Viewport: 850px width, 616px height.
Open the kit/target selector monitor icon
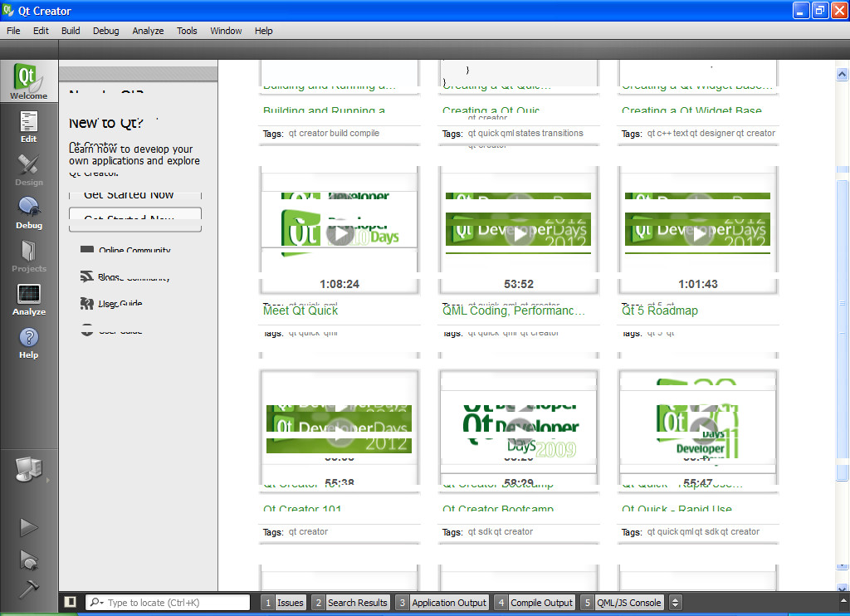pyautogui.click(x=29, y=470)
